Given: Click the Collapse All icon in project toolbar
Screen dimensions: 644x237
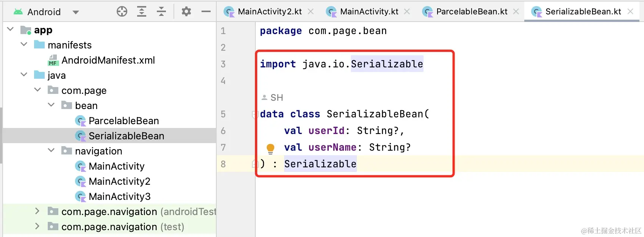Looking at the screenshot, I should click(161, 12).
